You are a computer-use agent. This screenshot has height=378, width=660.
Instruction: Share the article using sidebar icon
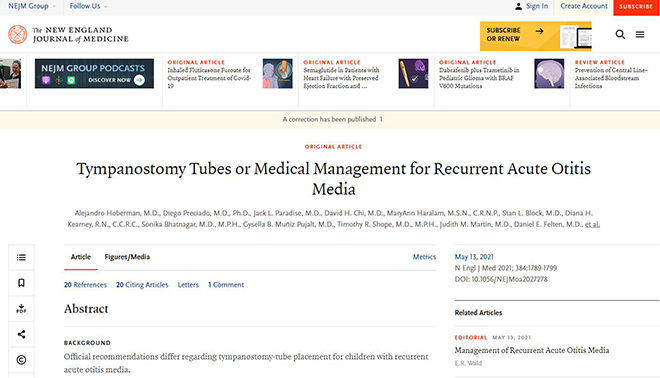click(x=21, y=334)
